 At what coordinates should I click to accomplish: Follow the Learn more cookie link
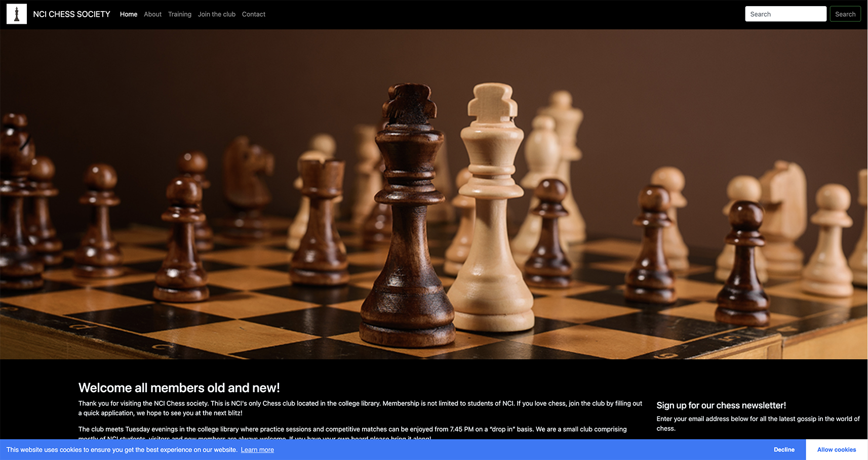pyautogui.click(x=257, y=450)
